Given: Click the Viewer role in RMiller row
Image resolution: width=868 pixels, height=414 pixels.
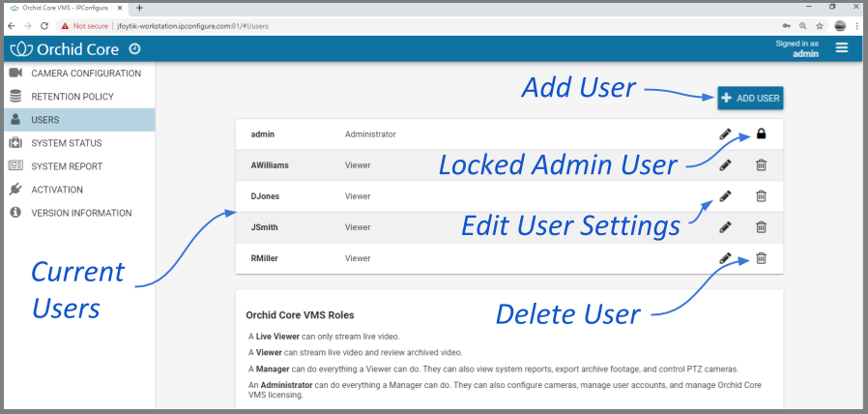Looking at the screenshot, I should [358, 258].
